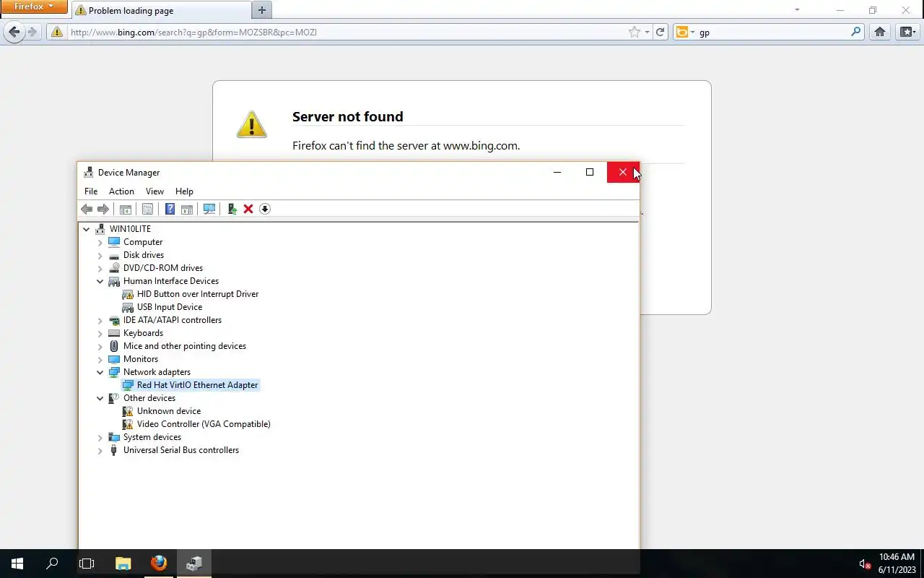
Task: Expand IDE ATA/ATAPI controllers category
Action: pyautogui.click(x=100, y=320)
